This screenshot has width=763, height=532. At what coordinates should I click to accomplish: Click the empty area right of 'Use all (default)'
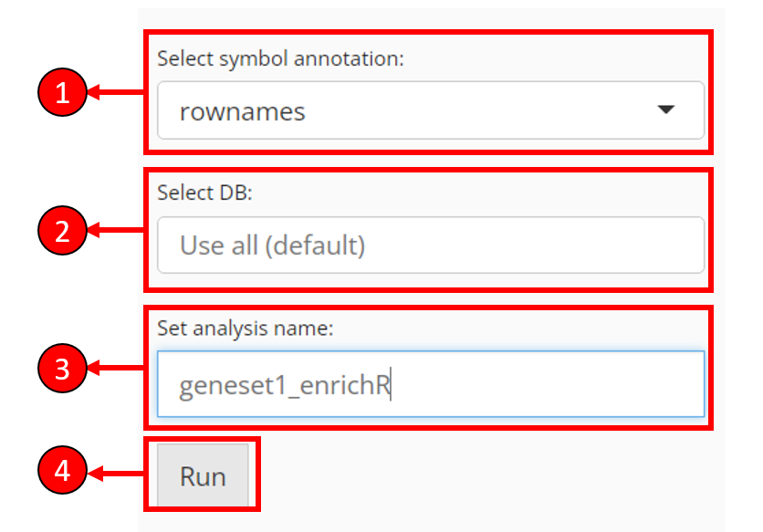click(533, 245)
